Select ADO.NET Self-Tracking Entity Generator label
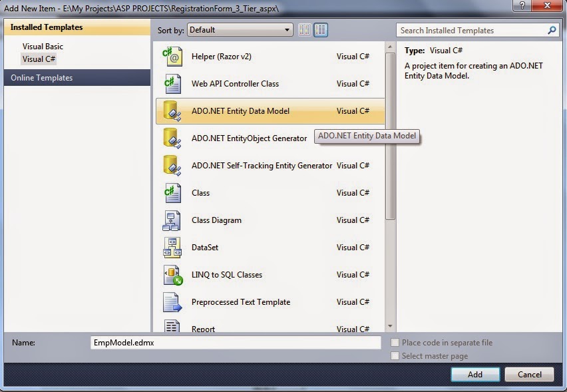Image resolution: width=567 pixels, height=392 pixels. [x=262, y=166]
